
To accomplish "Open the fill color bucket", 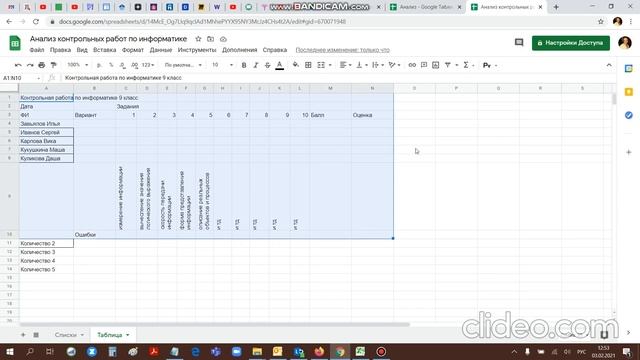I will [296, 65].
